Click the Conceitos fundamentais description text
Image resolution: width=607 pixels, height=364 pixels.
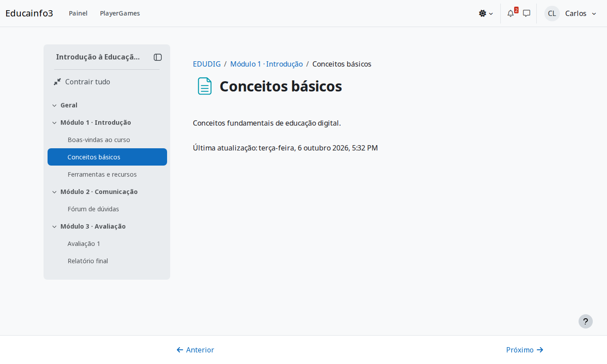tap(267, 123)
